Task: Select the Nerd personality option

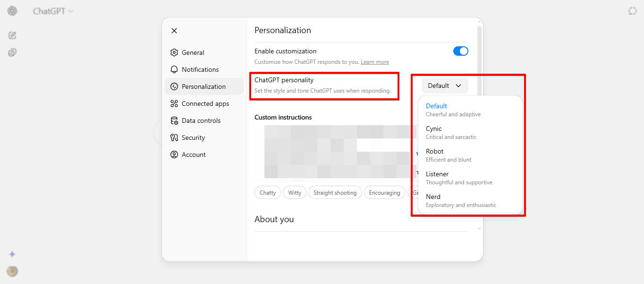Action: pyautogui.click(x=460, y=200)
